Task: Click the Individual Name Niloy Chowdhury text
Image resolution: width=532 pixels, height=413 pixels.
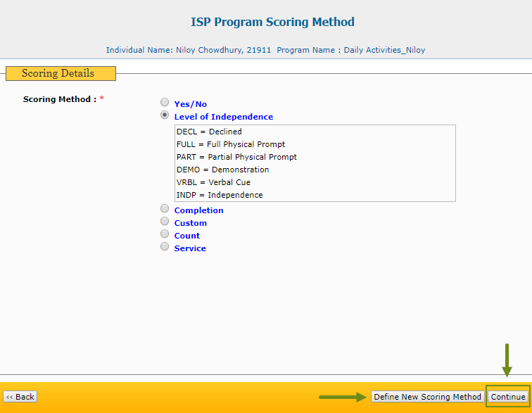Action: click(189, 50)
